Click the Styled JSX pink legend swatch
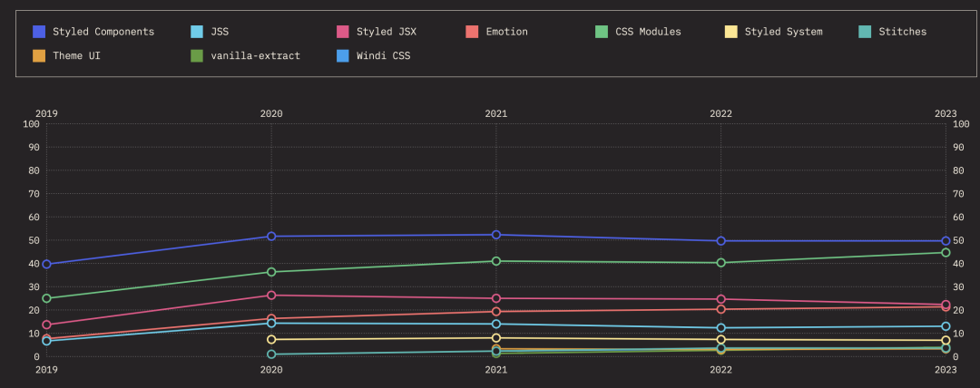Screen dimensions: 980x388 tap(343, 32)
